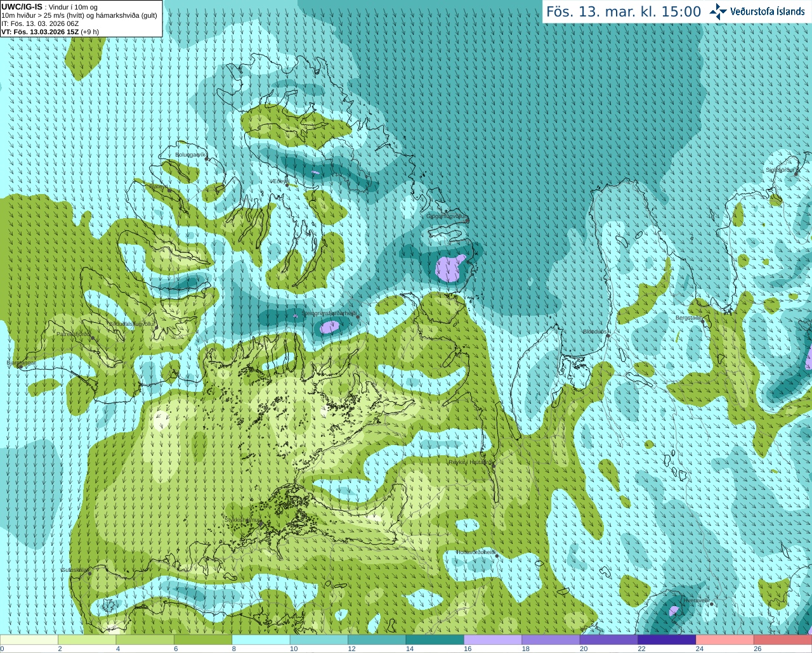The width and height of the screenshot is (812, 653).
Task: Click the IT: Fös. 13. 03. 2026 06Z line
Action: [40, 23]
